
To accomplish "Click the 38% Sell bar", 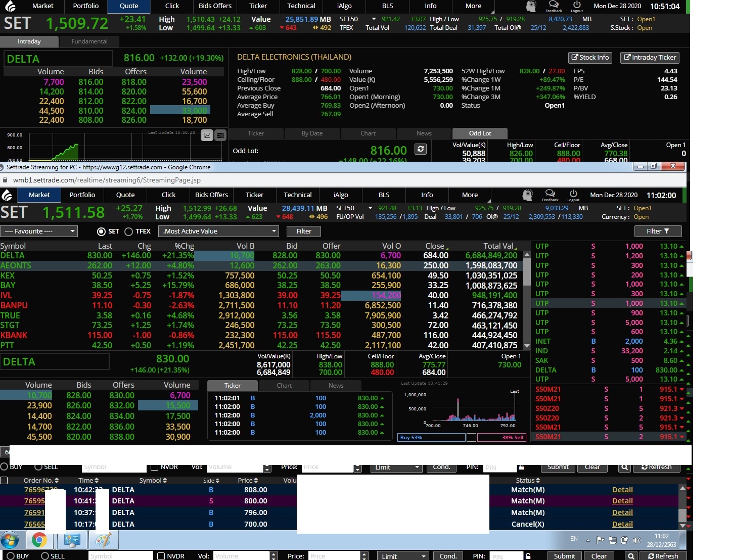I will pyautogui.click(x=502, y=438).
